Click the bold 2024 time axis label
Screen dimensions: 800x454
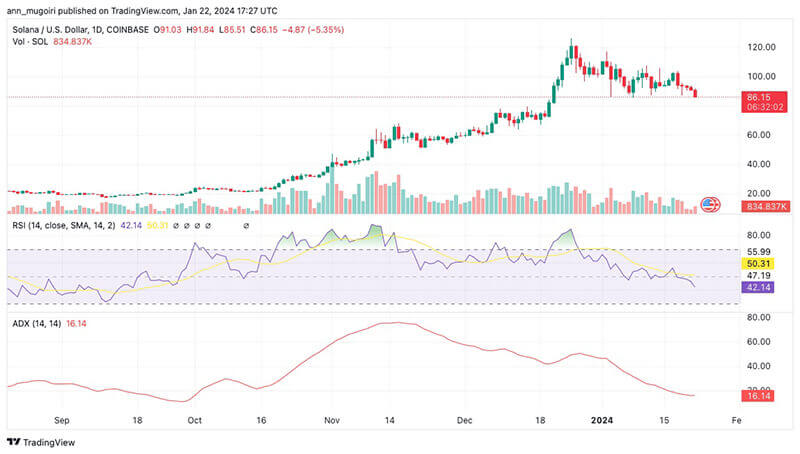click(x=602, y=420)
